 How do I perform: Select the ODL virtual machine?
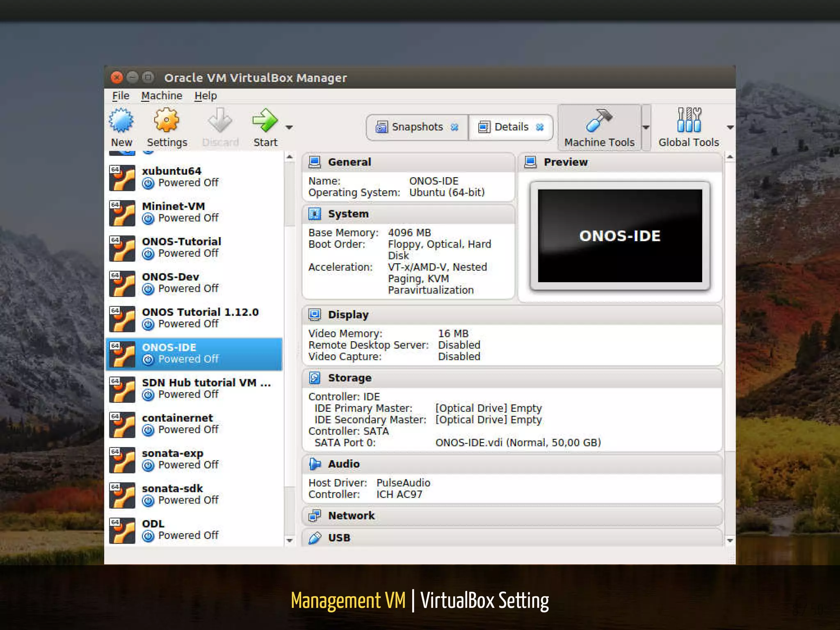tap(194, 530)
